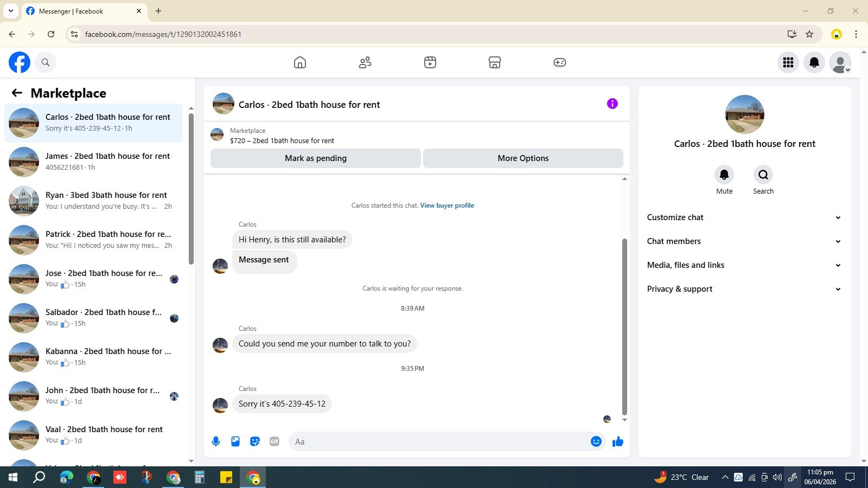Go back to the previous browser page
868x488 pixels.
click(12, 34)
